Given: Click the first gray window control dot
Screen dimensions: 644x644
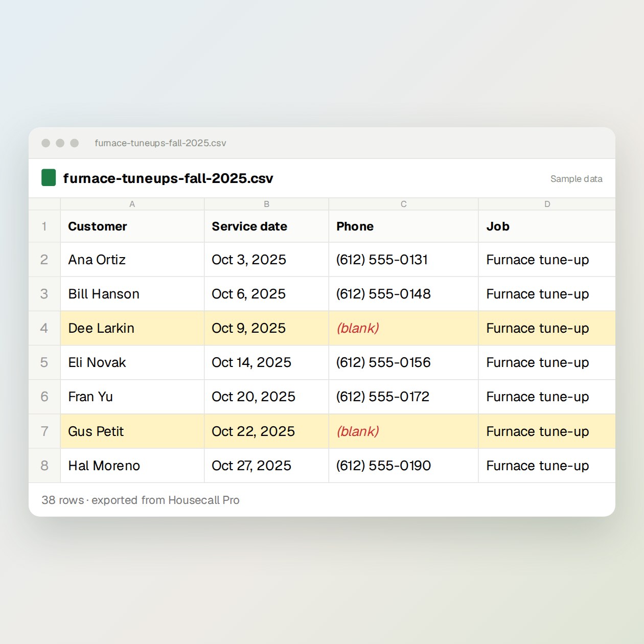Looking at the screenshot, I should coord(46,143).
